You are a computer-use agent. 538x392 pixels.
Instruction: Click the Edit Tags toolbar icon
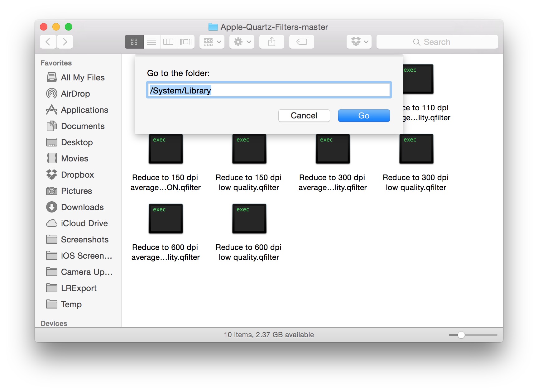coord(301,42)
